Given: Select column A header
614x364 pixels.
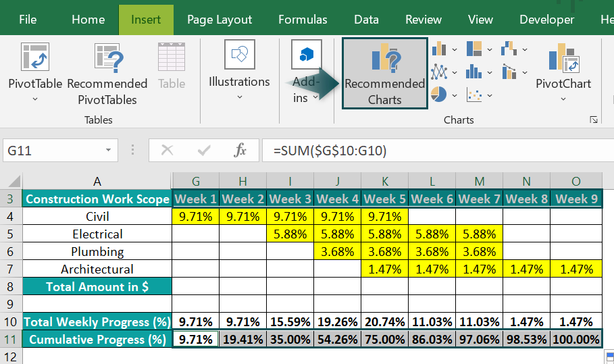Looking at the screenshot, I should point(97,181).
